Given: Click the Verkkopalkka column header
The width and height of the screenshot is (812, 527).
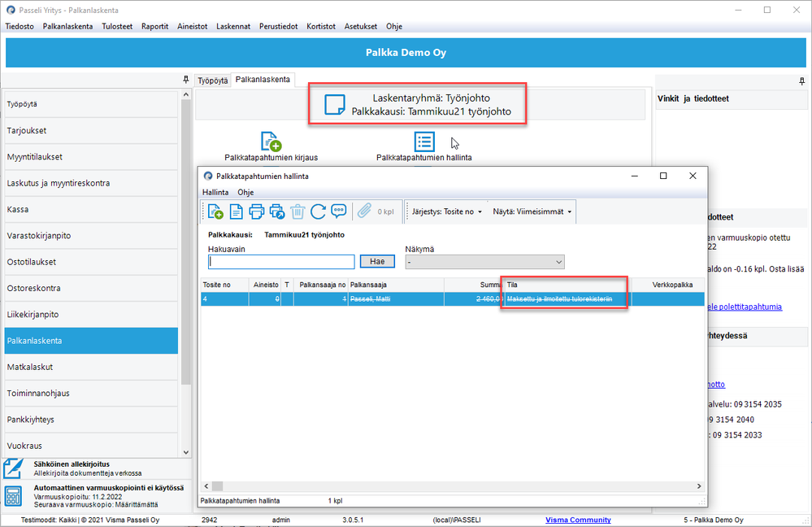Looking at the screenshot, I should point(669,285).
